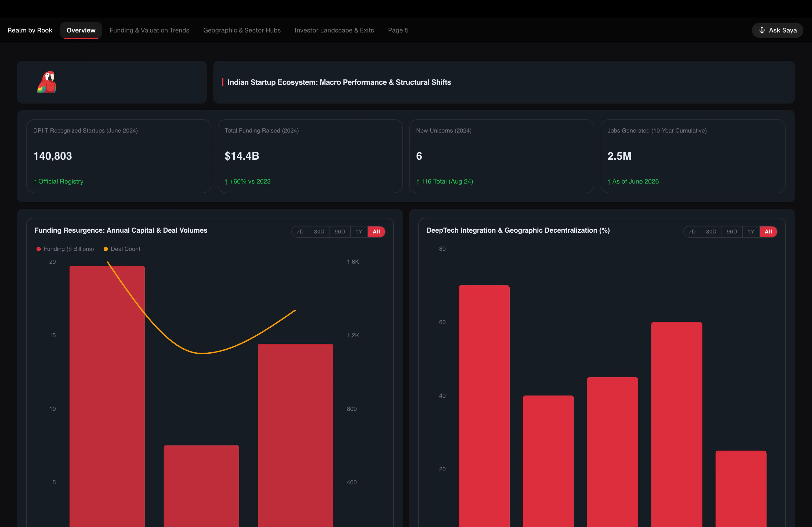This screenshot has height=527, width=812.
Task: Click the parrot logo icon
Action: coord(47,82)
